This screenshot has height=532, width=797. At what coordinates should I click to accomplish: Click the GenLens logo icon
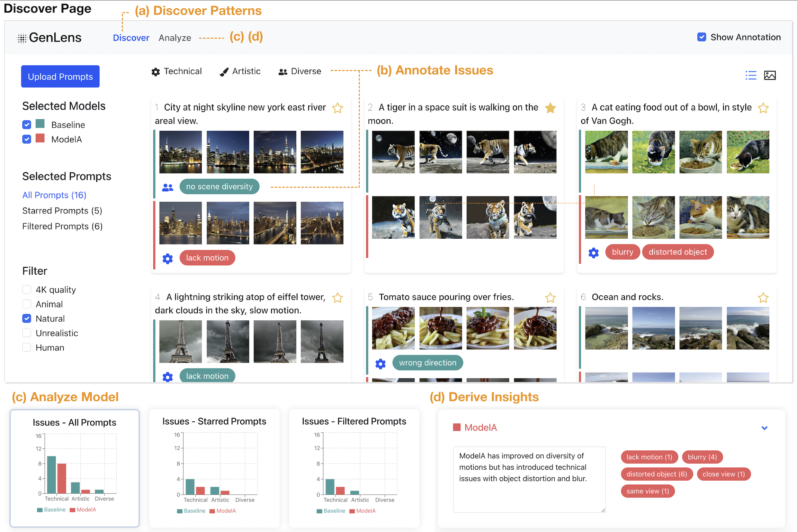coord(22,38)
